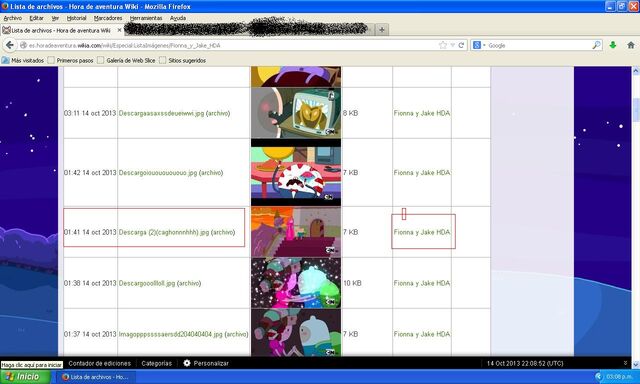Open the downloads green arrow icon
Screen dimensions: 640x384
(613, 45)
